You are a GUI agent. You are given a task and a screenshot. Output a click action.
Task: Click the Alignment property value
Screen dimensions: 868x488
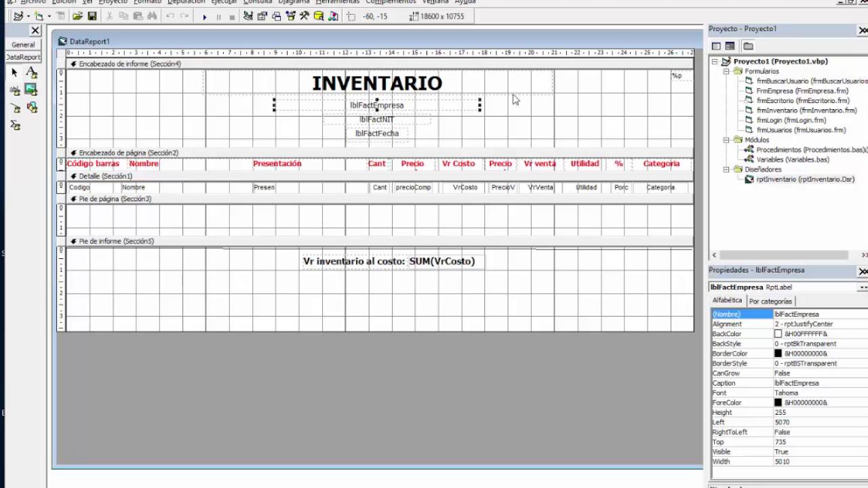(x=821, y=324)
